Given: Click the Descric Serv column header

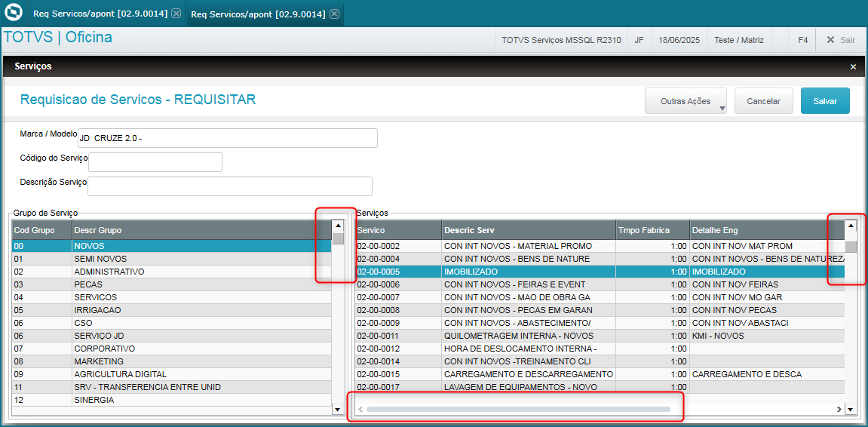Looking at the screenshot, I should pyautogui.click(x=529, y=230).
